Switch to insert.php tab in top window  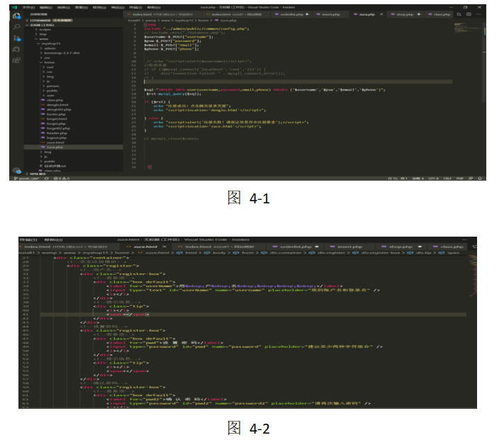(331, 14)
